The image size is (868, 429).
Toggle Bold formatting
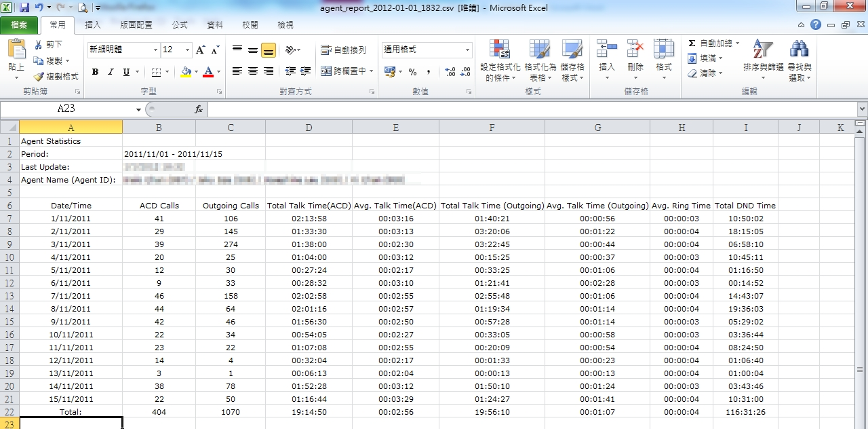pyautogui.click(x=95, y=71)
